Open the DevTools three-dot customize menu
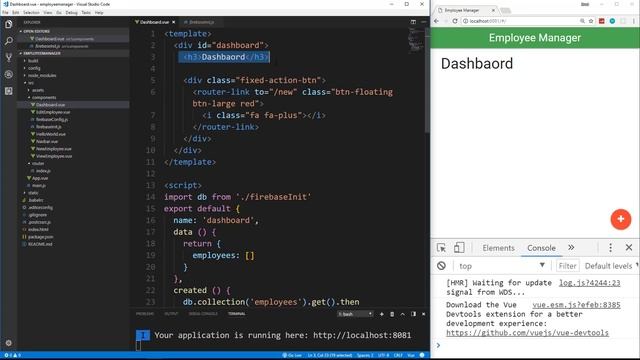 [611, 248]
